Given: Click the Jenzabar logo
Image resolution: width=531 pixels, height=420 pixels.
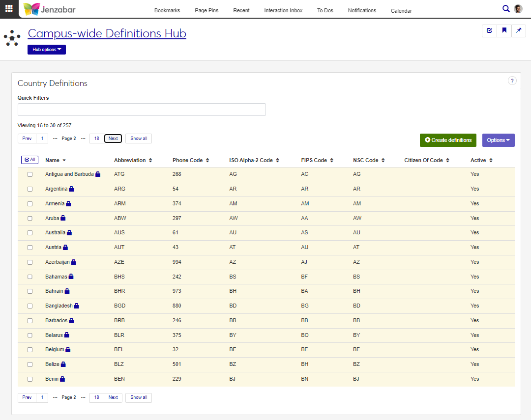Looking at the screenshot, I should click(50, 9).
